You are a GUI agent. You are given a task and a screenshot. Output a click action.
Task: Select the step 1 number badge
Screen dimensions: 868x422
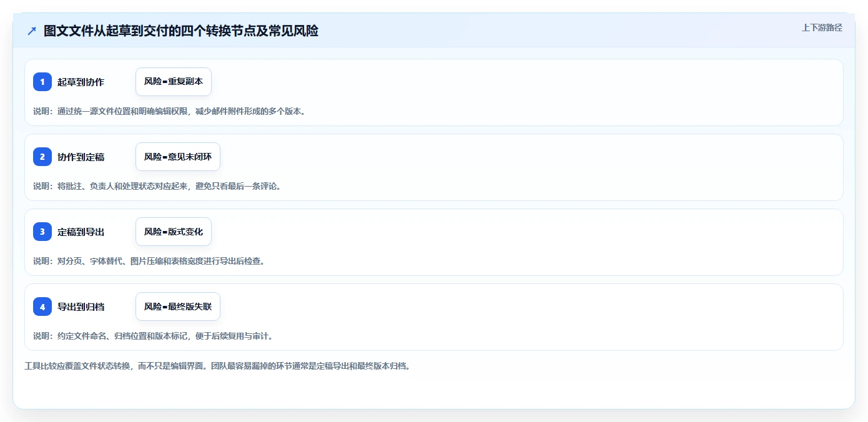coord(42,82)
